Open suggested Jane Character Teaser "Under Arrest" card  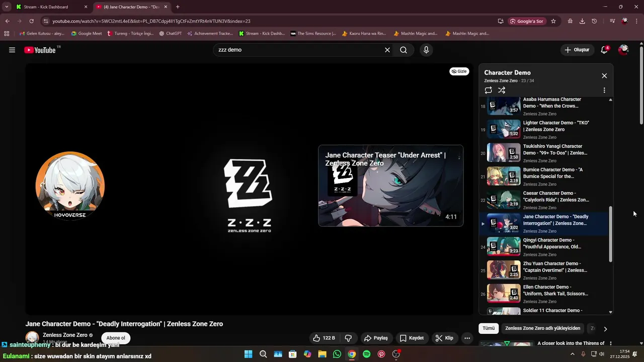[391, 186]
